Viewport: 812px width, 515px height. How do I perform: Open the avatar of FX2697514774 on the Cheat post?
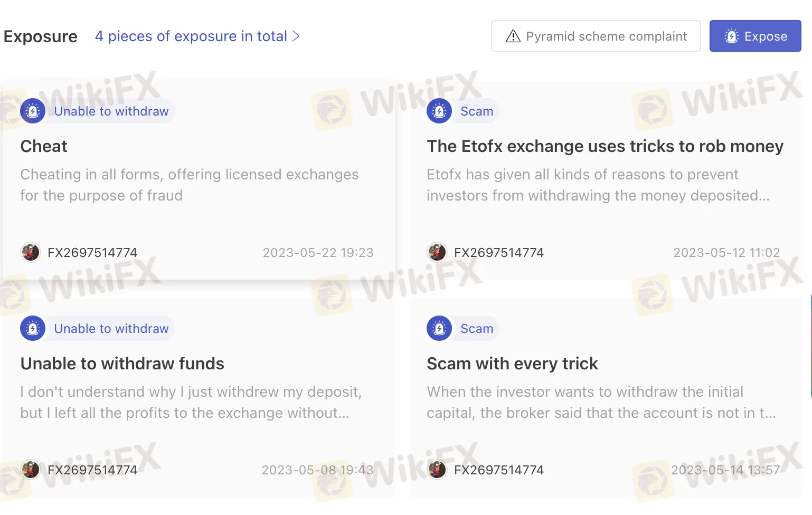(x=30, y=252)
